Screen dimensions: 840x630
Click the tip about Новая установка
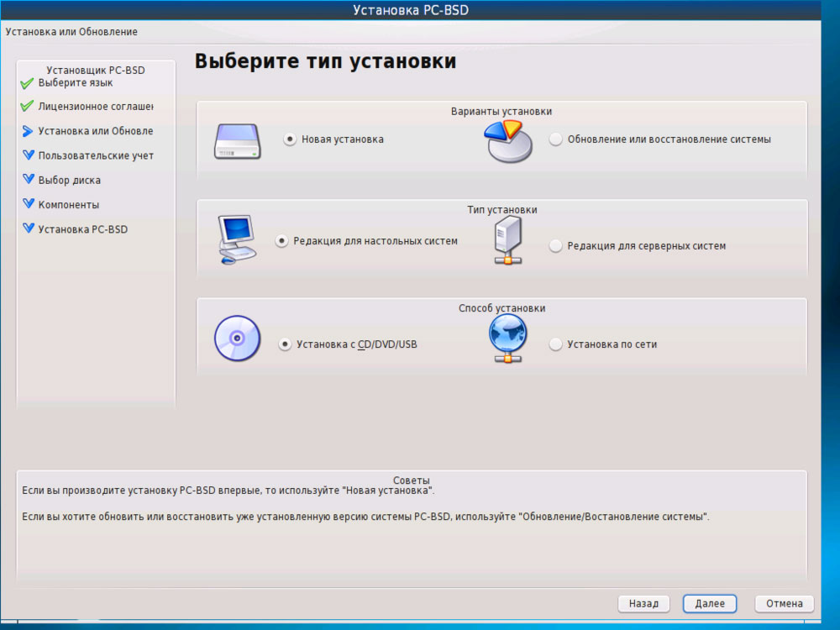click(x=228, y=491)
